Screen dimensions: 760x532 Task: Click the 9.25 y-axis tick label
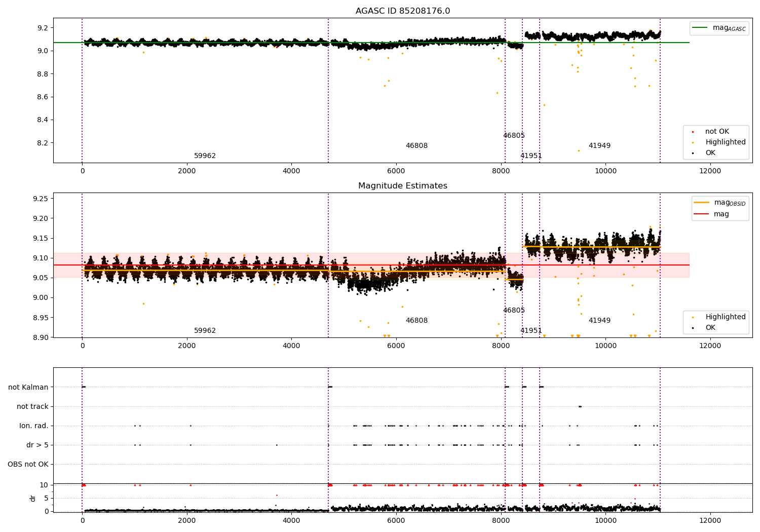tap(41, 198)
